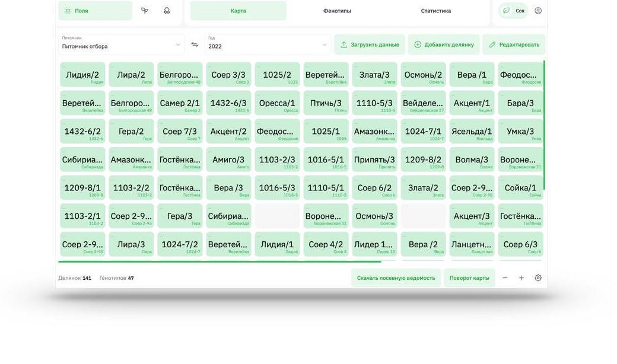Click Скачать посевную ведомость button
The height and width of the screenshot is (364, 617).
pos(396,278)
